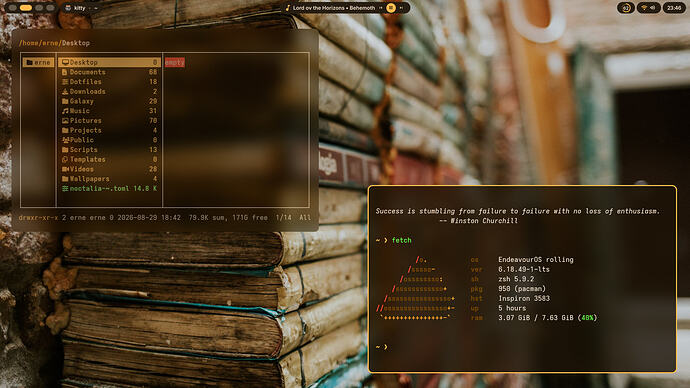Screen dimensions: 690x388
Task: Select the Projects folder row
Action: [110, 130]
